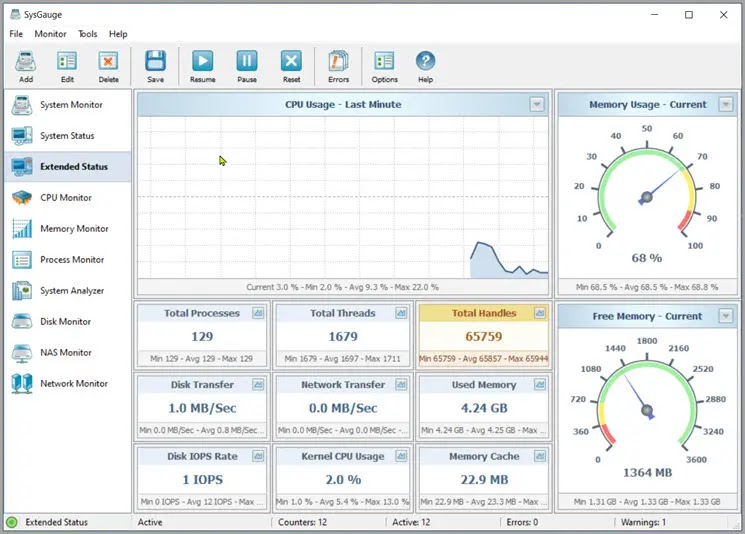Open Memory Usage - Current dropdown arrow
Image resolution: width=745 pixels, height=534 pixels.
coord(726,104)
